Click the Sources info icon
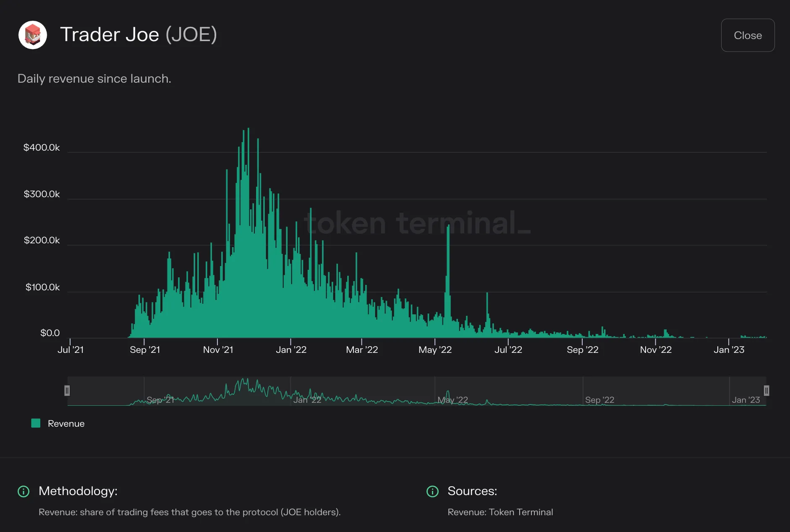The image size is (790, 532). 432,491
